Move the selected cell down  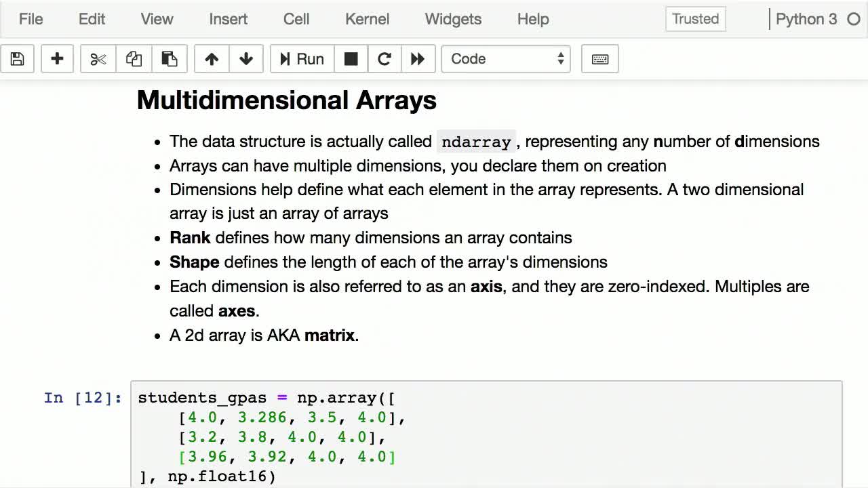(x=245, y=59)
